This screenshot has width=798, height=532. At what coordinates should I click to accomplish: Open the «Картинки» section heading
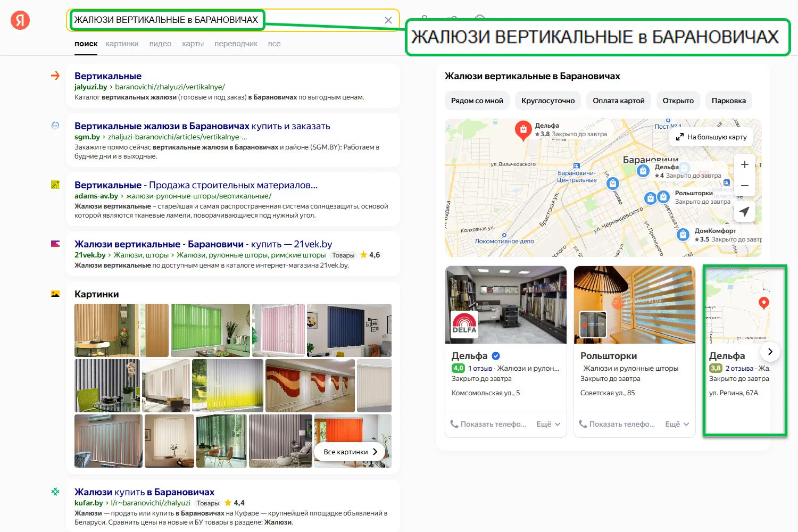click(97, 294)
